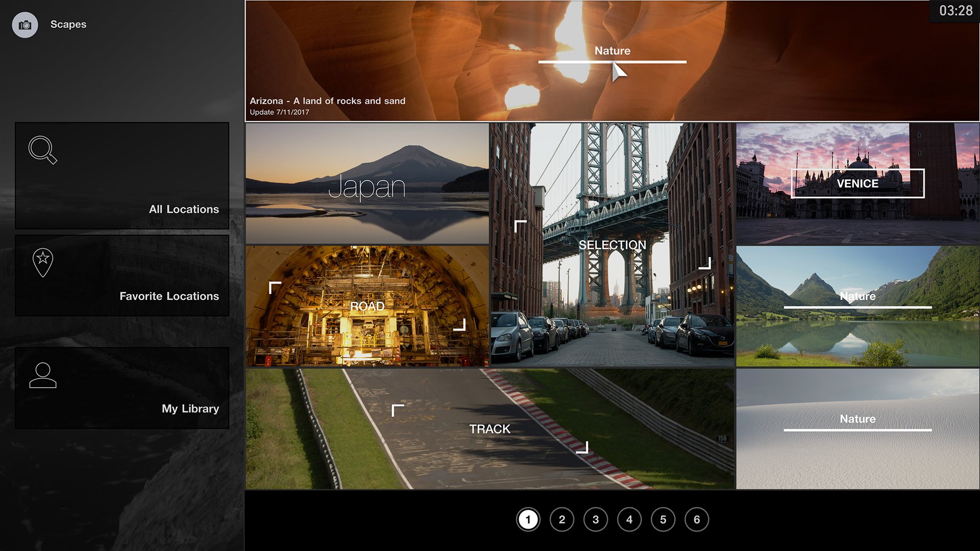The width and height of the screenshot is (980, 551).
Task: Click the Scapes camera icon
Action: (25, 25)
